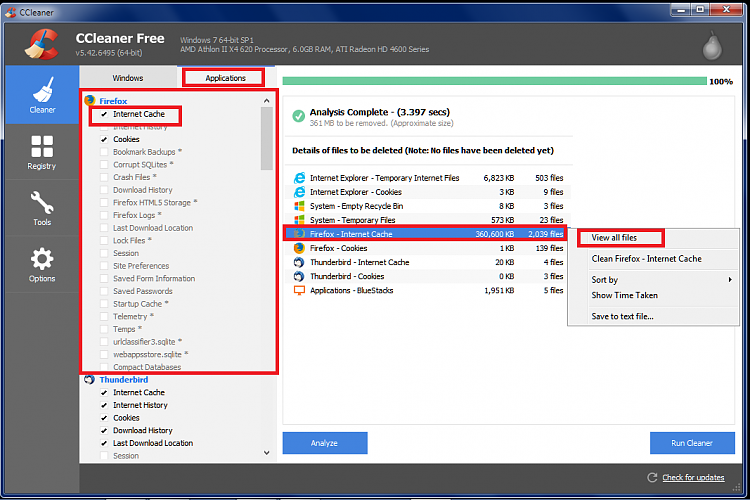Click the Firefox icon in Firefox - Cookies row

pyautogui.click(x=299, y=248)
